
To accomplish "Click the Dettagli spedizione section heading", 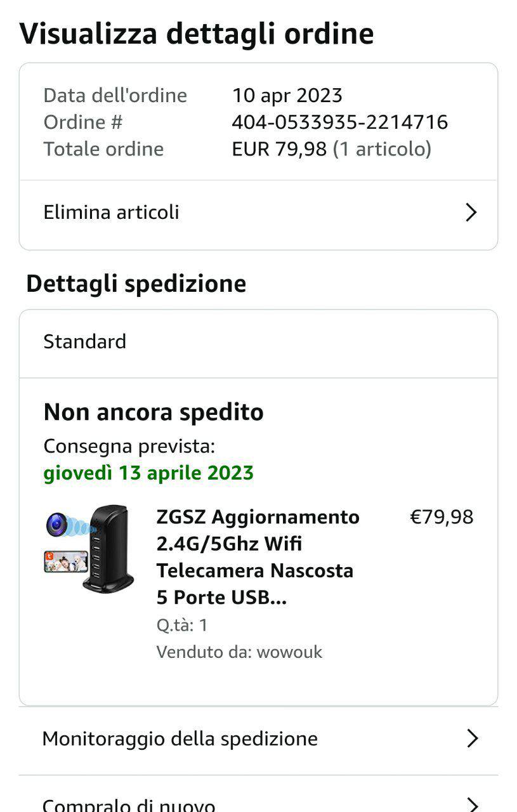I will tap(136, 284).
